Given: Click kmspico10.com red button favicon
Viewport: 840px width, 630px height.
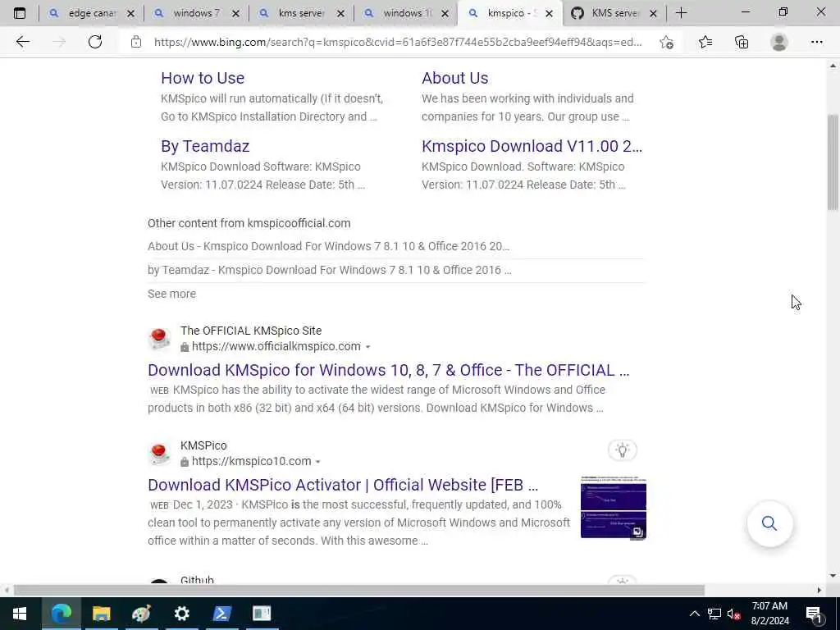Looking at the screenshot, I should coord(158,454).
